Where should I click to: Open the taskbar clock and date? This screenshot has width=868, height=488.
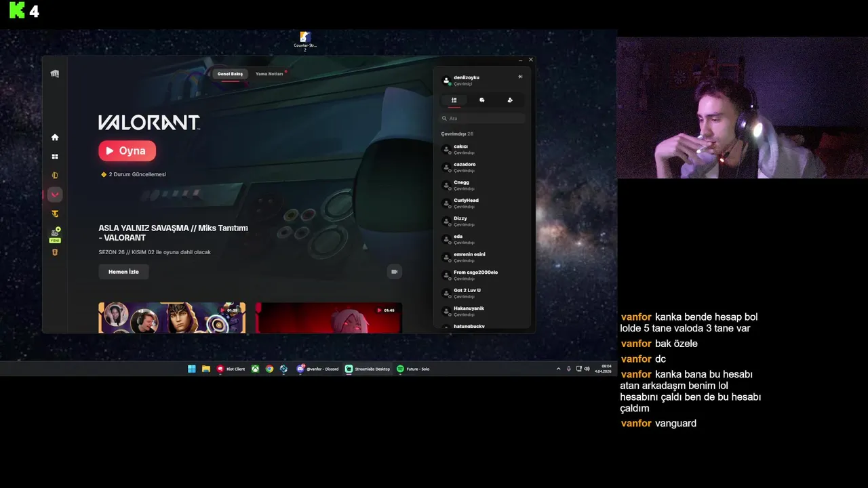[x=603, y=369]
